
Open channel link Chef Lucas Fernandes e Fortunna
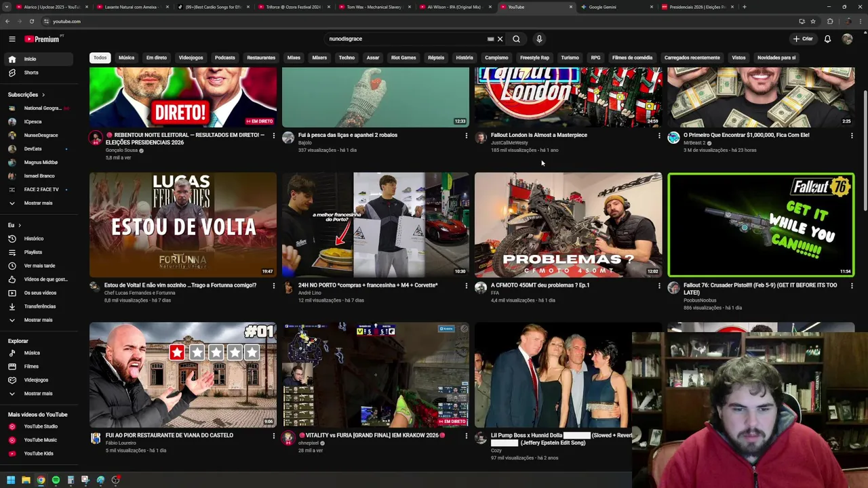[140, 293]
